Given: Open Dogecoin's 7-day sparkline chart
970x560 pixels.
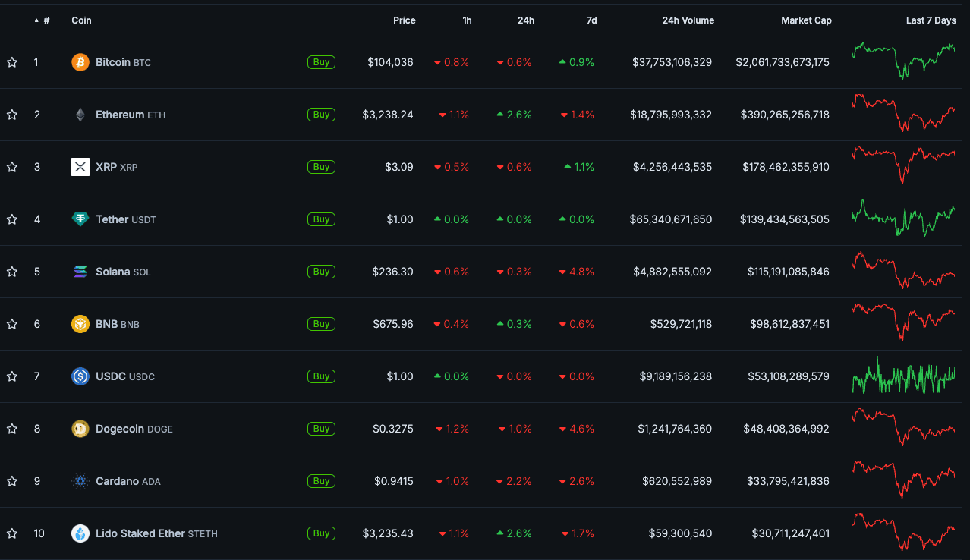Looking at the screenshot, I should [903, 426].
